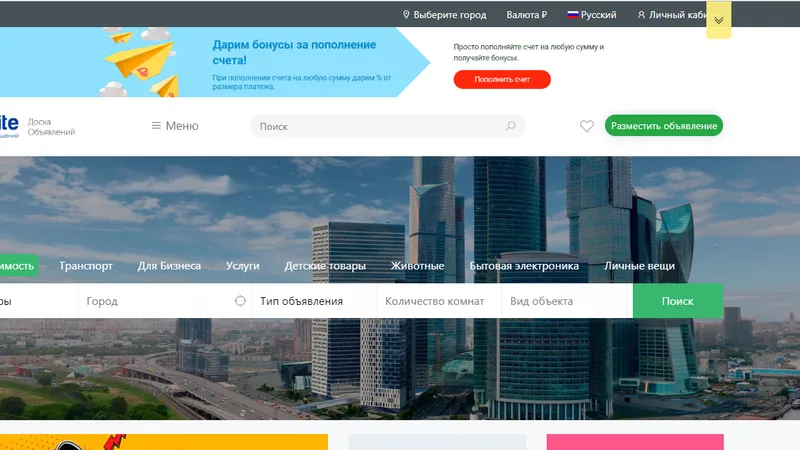This screenshot has height=450, width=800.
Task: Click the red Пополнить счет button
Action: (502, 80)
